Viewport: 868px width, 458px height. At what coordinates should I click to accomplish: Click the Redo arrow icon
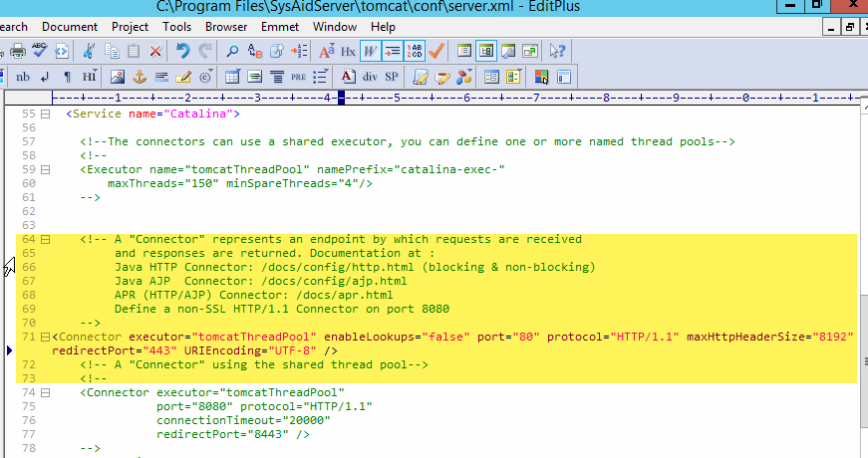[x=205, y=51]
